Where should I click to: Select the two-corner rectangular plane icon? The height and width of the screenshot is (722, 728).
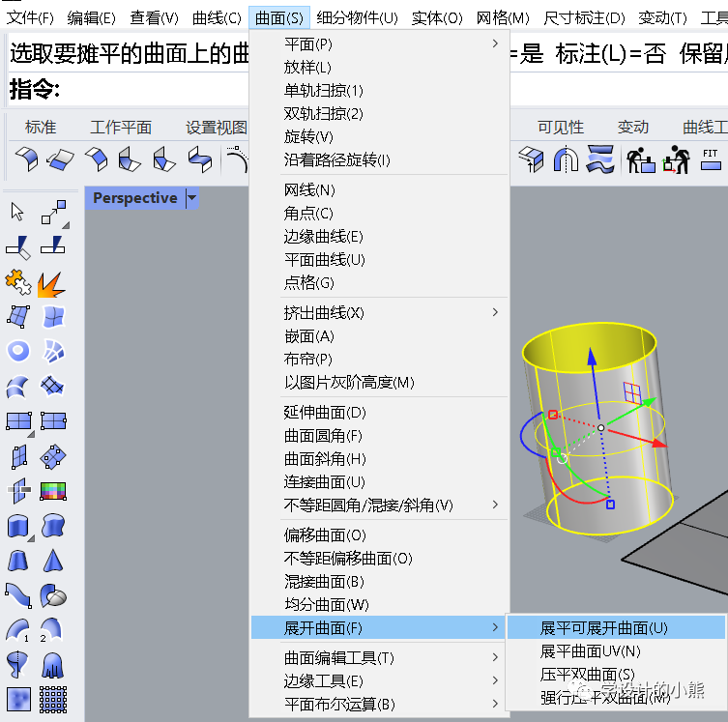tap(18, 420)
